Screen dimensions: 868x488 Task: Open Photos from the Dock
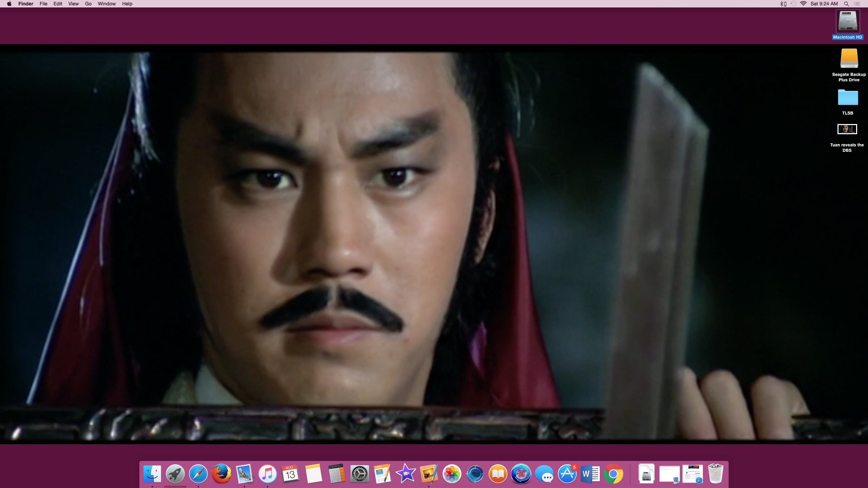452,473
